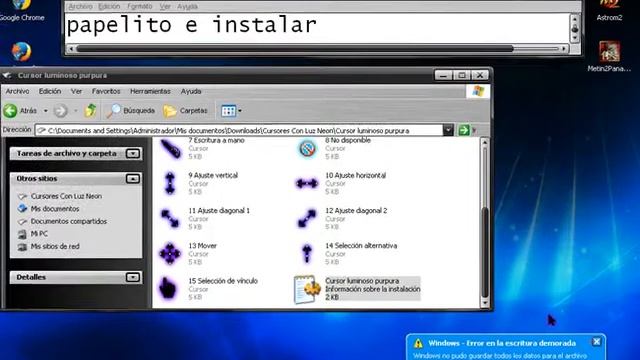
Task: Select the "13 Mover" file name text
Action: [202, 246]
